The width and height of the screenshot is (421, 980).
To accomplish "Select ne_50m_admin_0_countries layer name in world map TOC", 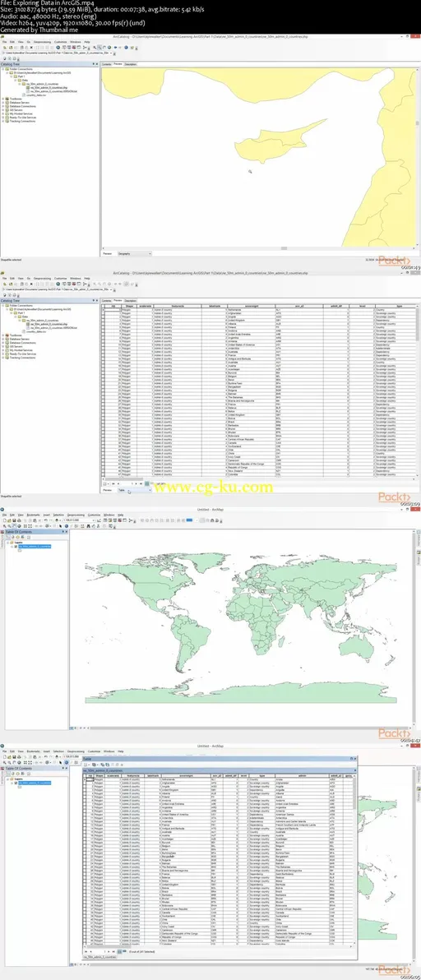I will (35, 546).
